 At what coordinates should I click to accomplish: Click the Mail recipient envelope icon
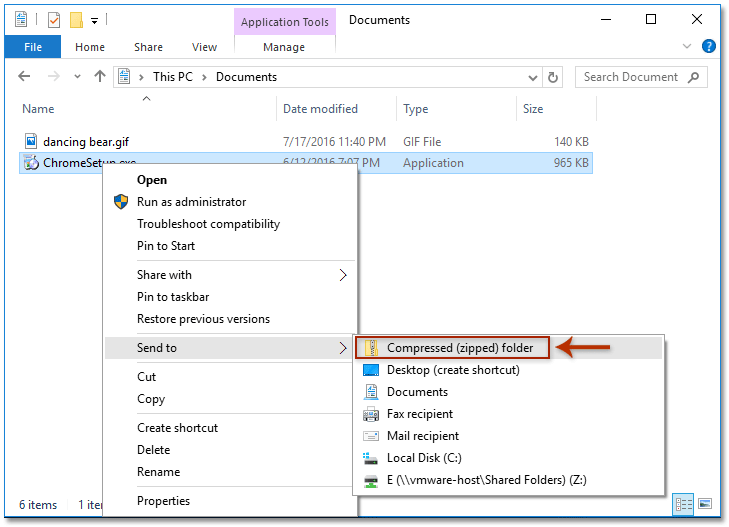coord(371,436)
